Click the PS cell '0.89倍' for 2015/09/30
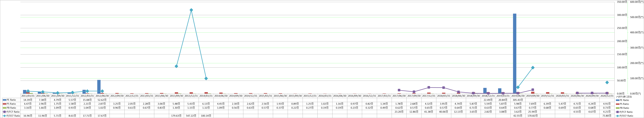Image resolution: width=644 pixels, height=118 pixels. tap(295, 104)
